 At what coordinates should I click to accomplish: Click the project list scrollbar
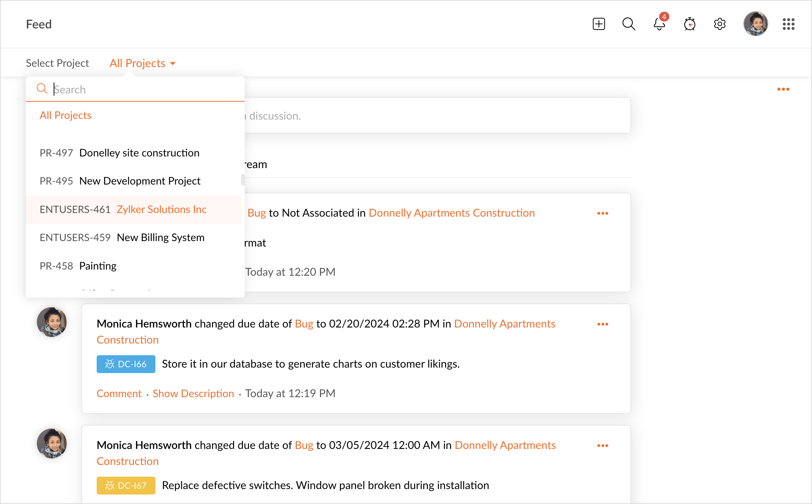pos(243,180)
